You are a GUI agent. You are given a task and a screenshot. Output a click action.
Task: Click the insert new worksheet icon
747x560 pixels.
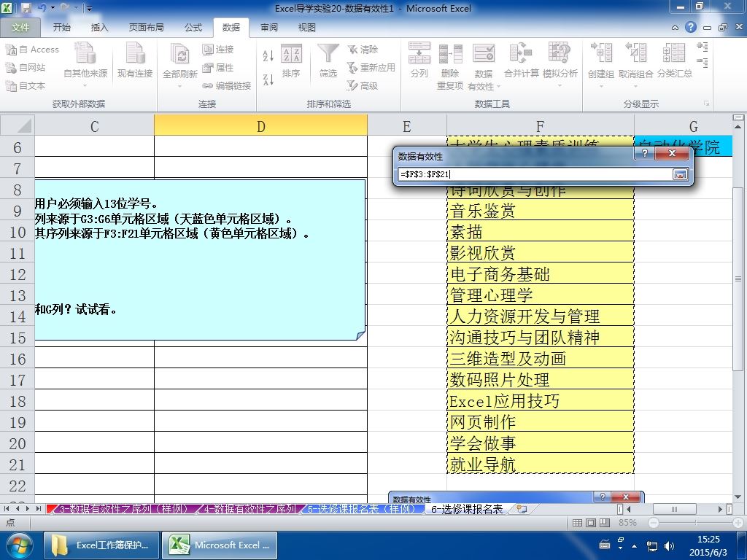point(522,509)
